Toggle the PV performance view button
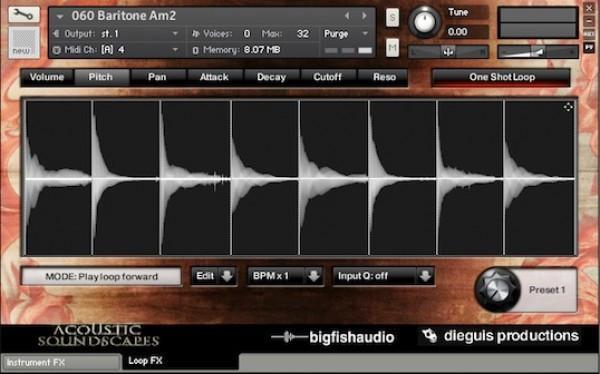This screenshot has height=374, width=600. (x=589, y=47)
